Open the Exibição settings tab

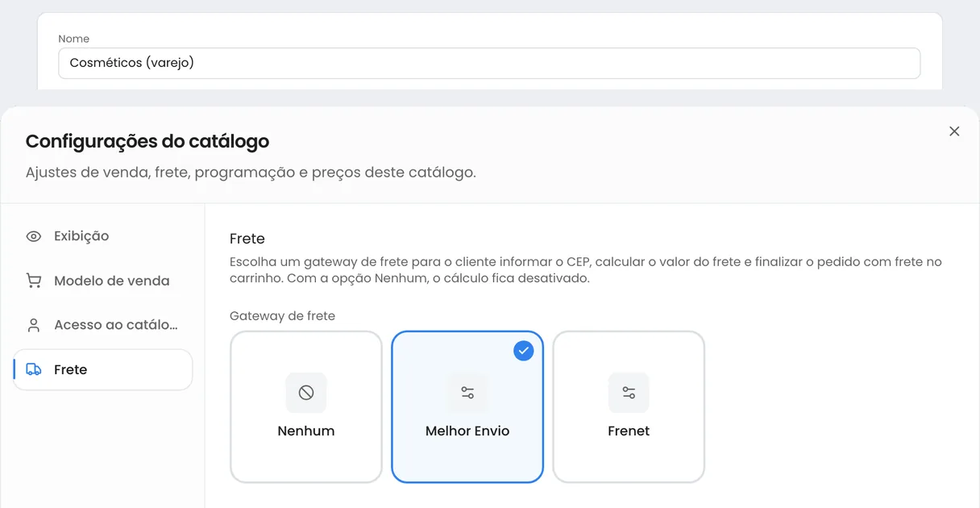(x=103, y=236)
